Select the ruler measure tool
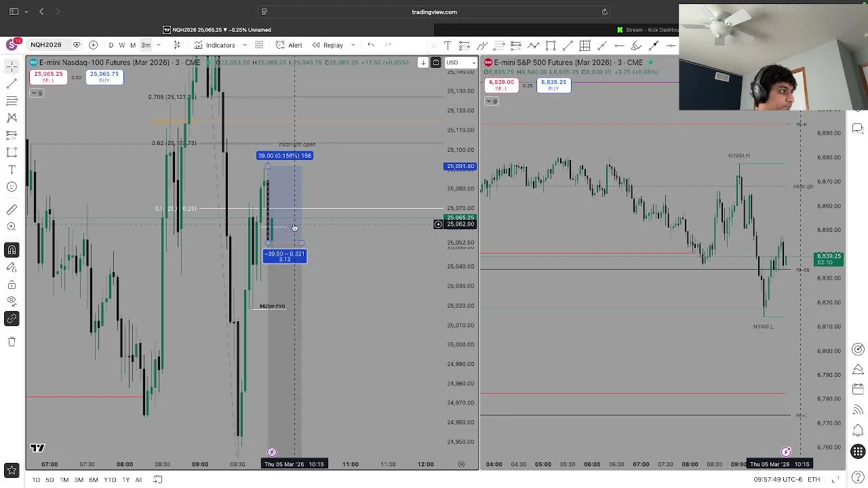 [12, 210]
